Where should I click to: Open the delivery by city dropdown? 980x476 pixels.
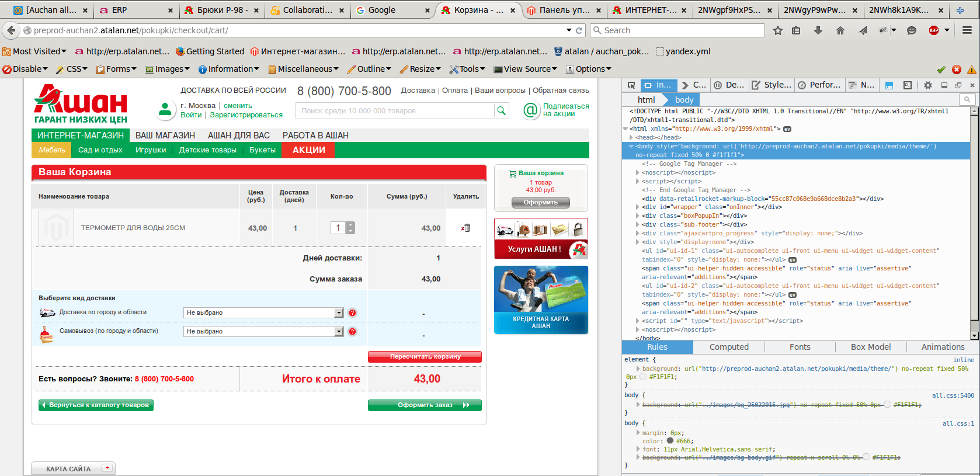coord(263,313)
